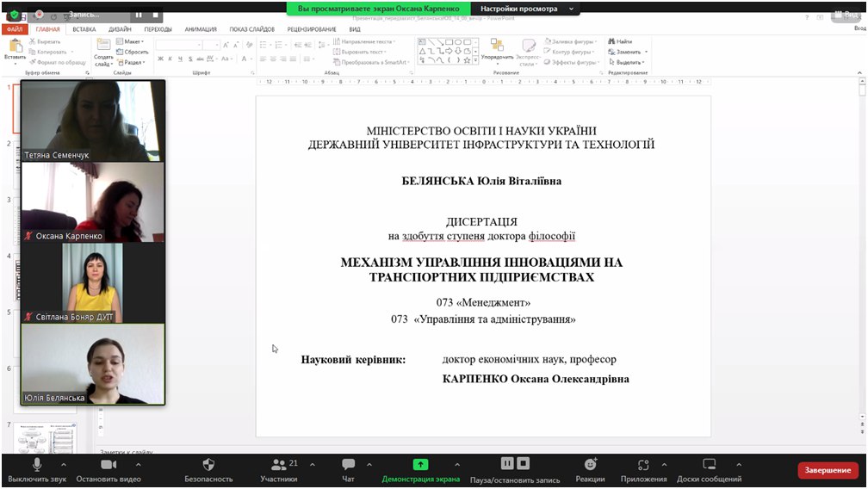Viewport: 868px width, 489px height.
Task: Click the Упорядочить arrange icon
Action: 497,46
